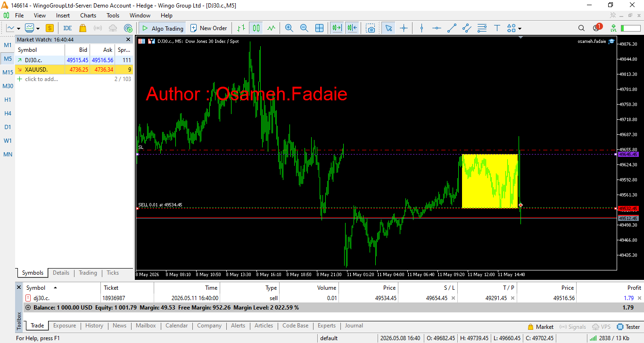Take a chart screenshot with camera icon
Image resolution: width=644 pixels, height=343 pixels.
(371, 28)
